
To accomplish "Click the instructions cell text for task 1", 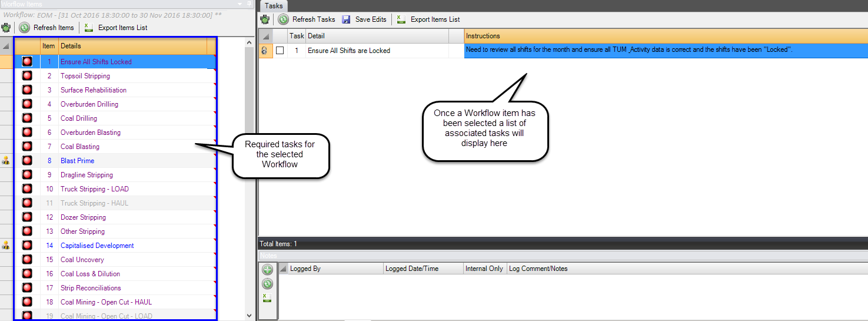I will click(x=629, y=50).
